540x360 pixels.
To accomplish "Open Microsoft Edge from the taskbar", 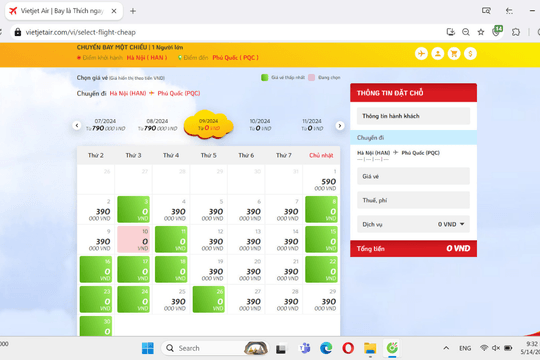I will pos(326,348).
